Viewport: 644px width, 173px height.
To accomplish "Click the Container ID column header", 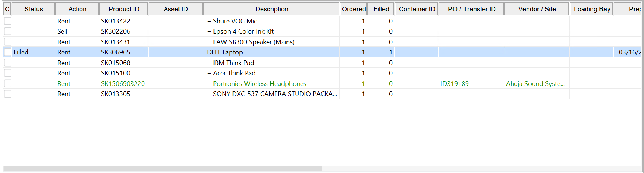I will tap(417, 9).
